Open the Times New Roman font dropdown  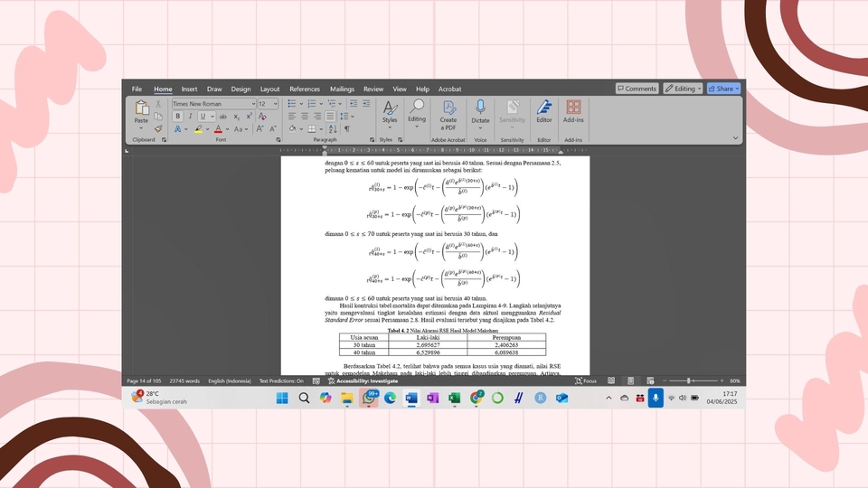coord(253,104)
